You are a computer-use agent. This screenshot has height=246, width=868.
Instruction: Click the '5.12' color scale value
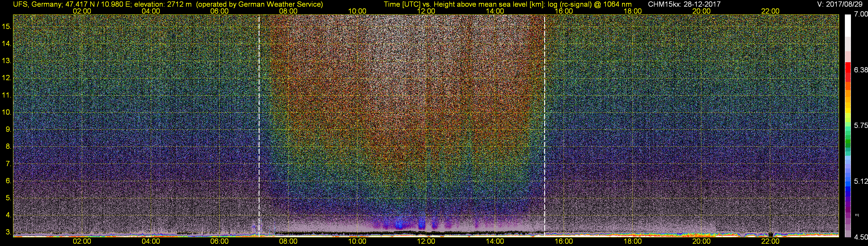(x=861, y=181)
